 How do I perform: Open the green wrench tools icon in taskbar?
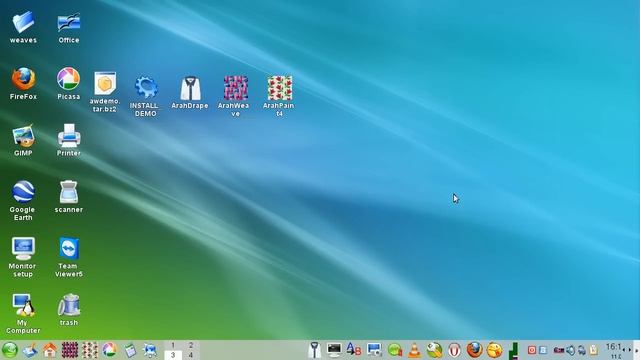[x=434, y=350]
